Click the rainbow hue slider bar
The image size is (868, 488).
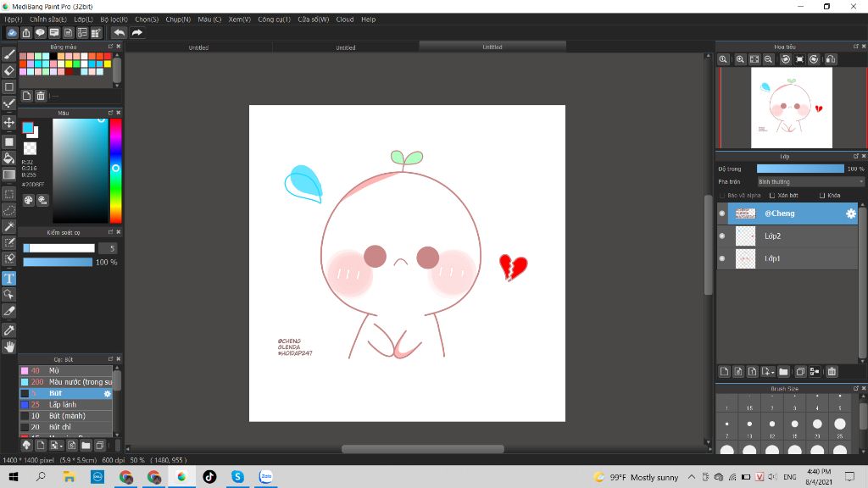click(x=115, y=170)
